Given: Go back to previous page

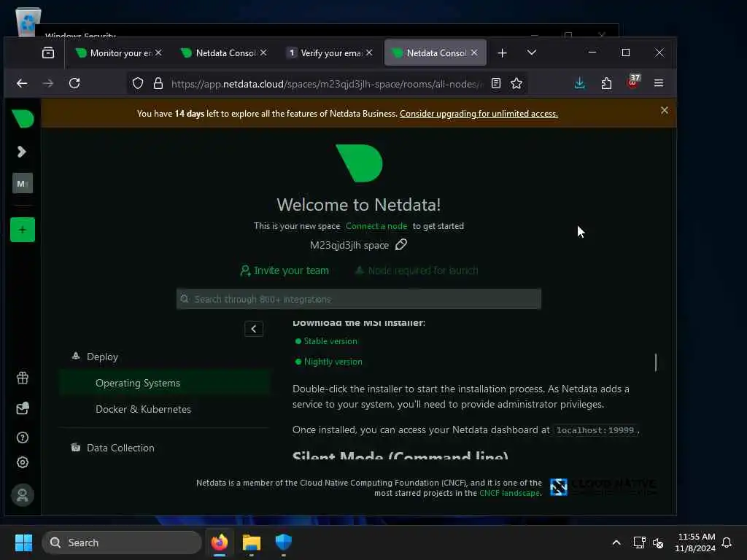Looking at the screenshot, I should coord(22,83).
